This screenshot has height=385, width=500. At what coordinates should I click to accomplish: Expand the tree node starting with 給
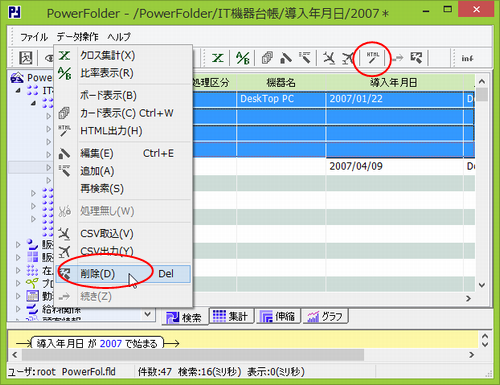click(x=18, y=309)
